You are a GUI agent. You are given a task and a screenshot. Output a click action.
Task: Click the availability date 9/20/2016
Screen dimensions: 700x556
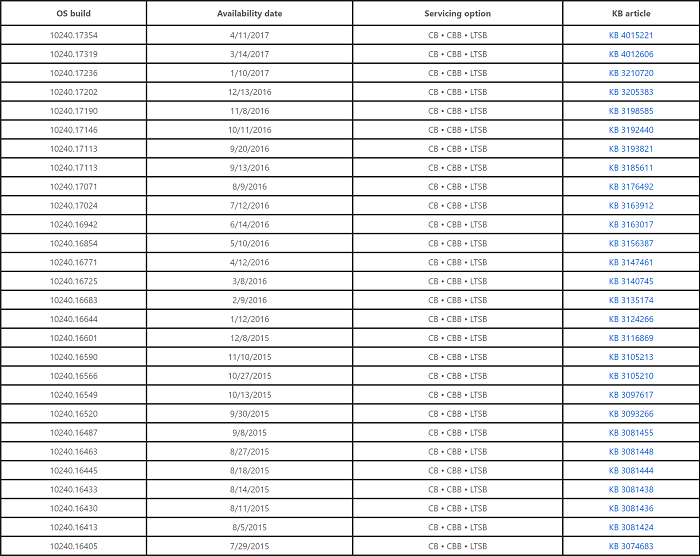tap(250, 149)
